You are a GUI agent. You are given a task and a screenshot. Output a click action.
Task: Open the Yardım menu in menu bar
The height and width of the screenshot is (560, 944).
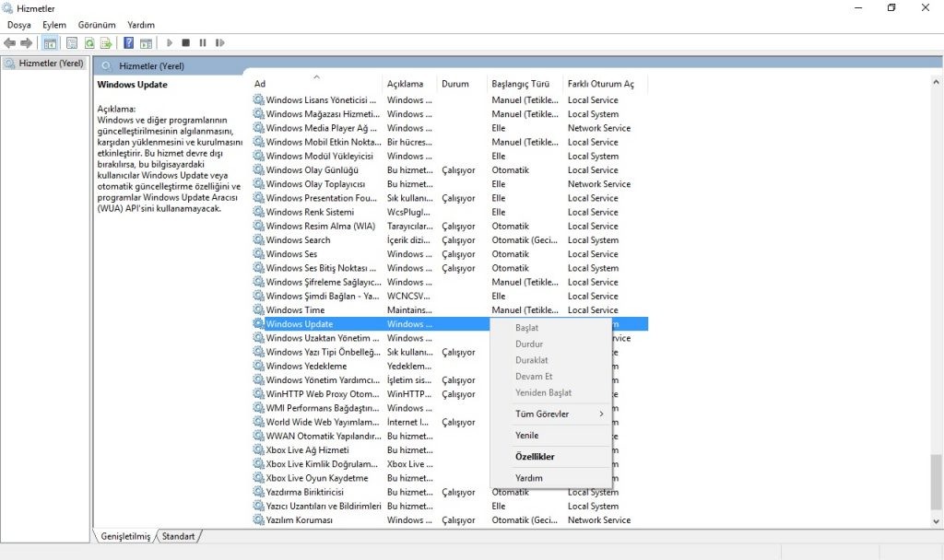point(141,25)
